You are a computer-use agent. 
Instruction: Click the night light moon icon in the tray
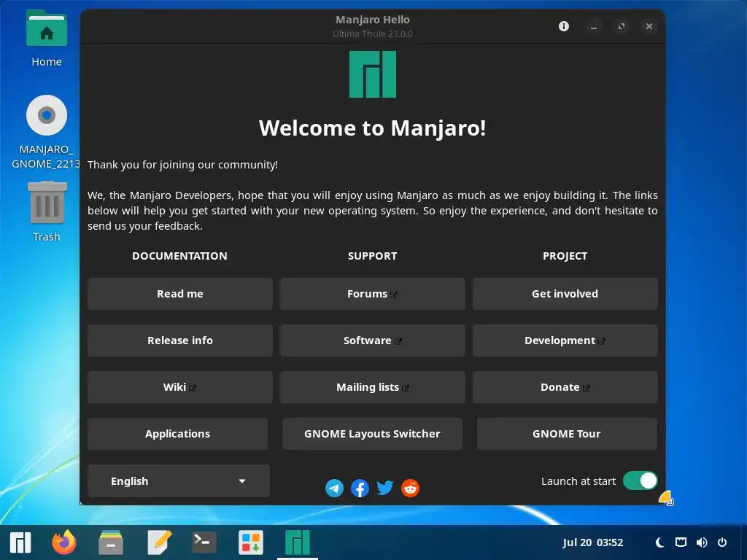tap(659, 542)
